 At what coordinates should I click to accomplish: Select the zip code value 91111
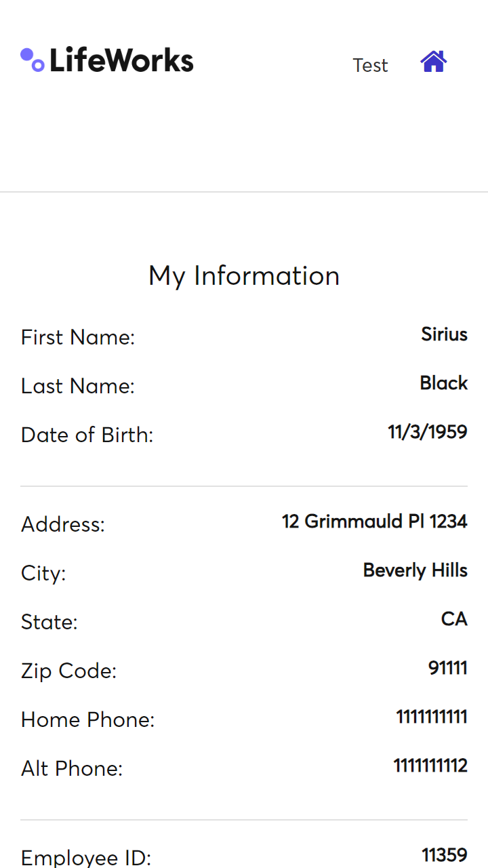tap(447, 668)
